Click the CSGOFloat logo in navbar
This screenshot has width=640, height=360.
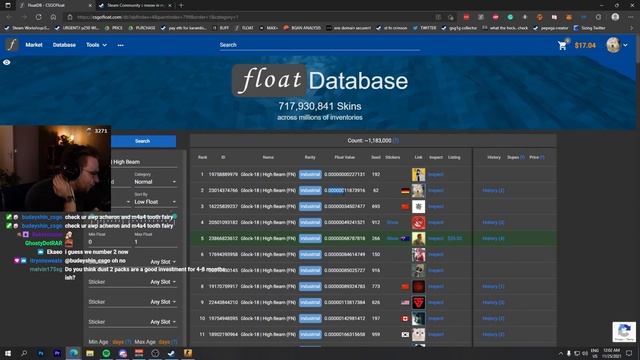[x=12, y=44]
